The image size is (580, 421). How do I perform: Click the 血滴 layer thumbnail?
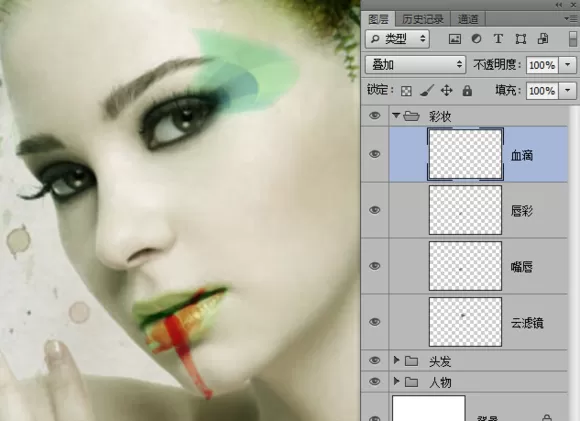[465, 154]
